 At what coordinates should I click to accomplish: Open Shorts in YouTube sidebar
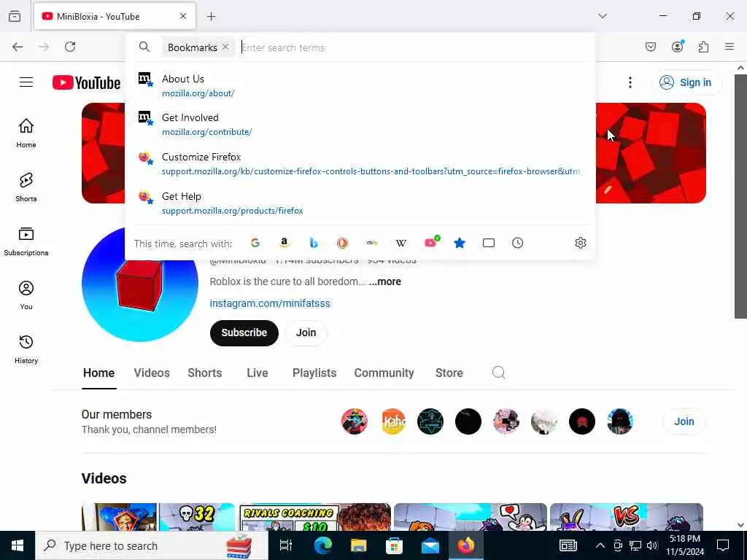point(26,187)
